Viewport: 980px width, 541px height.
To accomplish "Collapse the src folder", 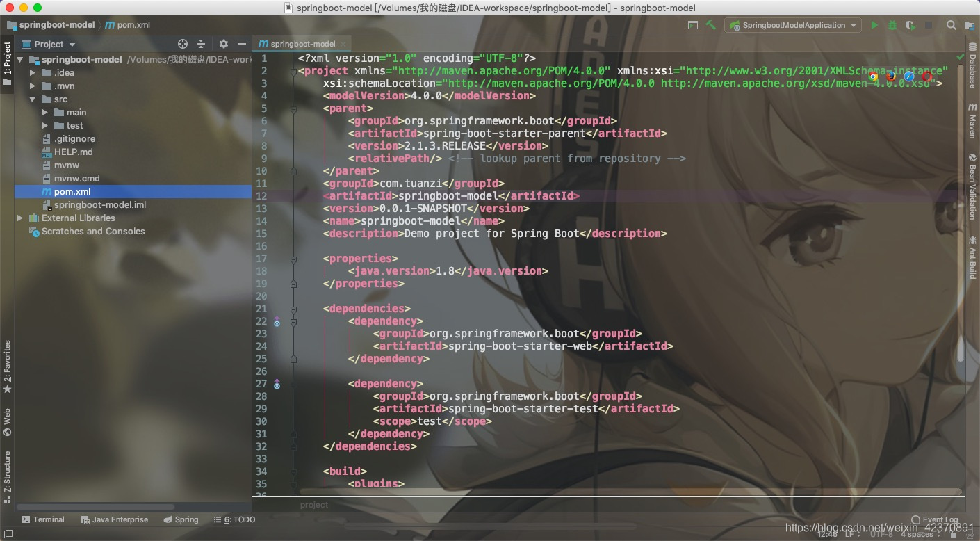I will coord(33,99).
